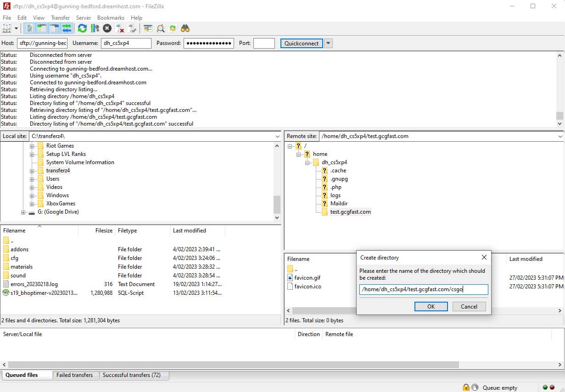Select favicon.ico in remote list
This screenshot has height=392, width=565.
pyautogui.click(x=308, y=287)
